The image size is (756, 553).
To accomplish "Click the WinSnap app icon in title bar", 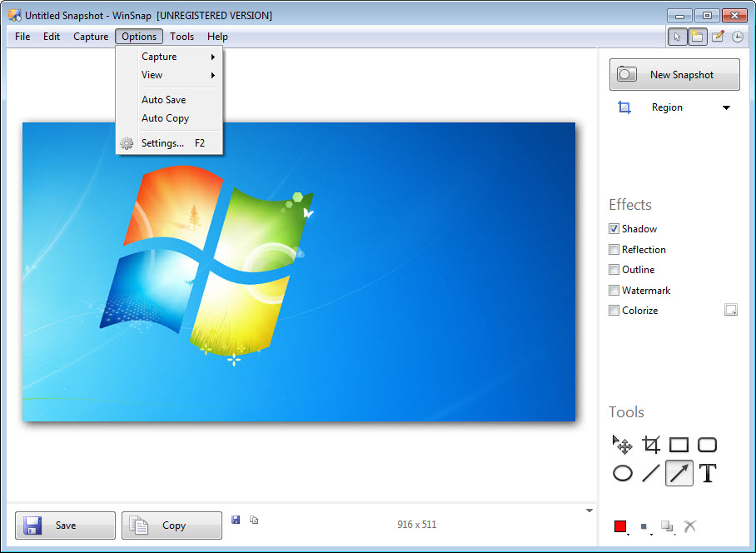I will (x=15, y=16).
